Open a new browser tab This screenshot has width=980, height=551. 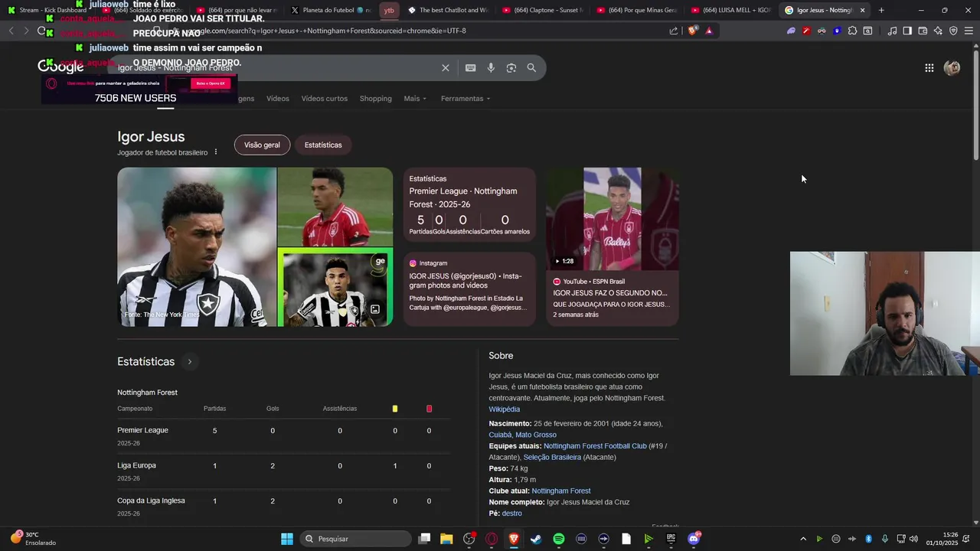click(x=881, y=10)
